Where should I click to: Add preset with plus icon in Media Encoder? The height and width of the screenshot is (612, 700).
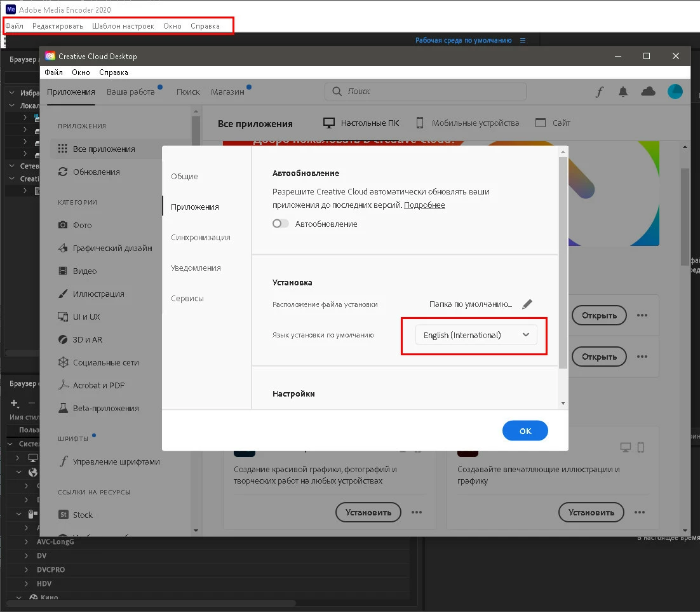tap(14, 404)
